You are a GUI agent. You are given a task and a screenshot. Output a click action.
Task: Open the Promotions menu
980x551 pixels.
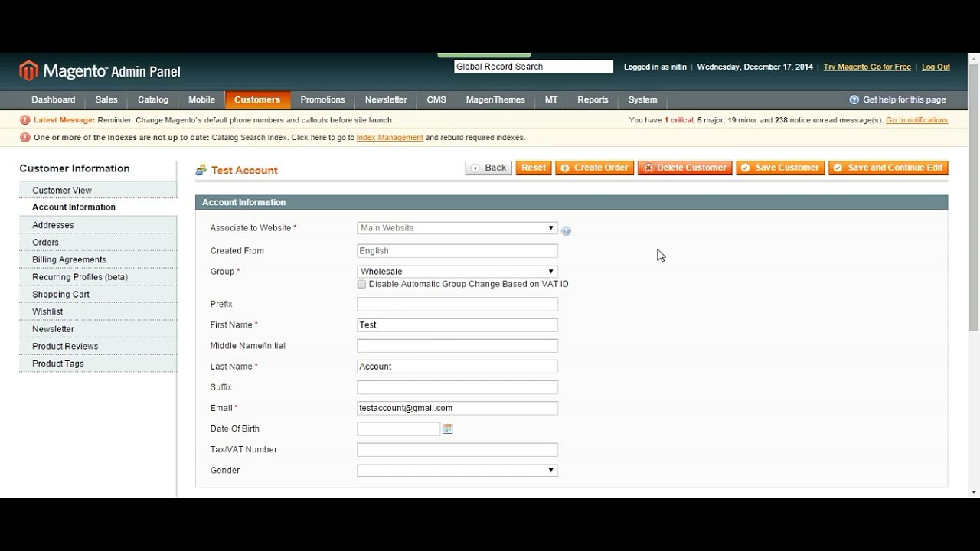pos(322,99)
